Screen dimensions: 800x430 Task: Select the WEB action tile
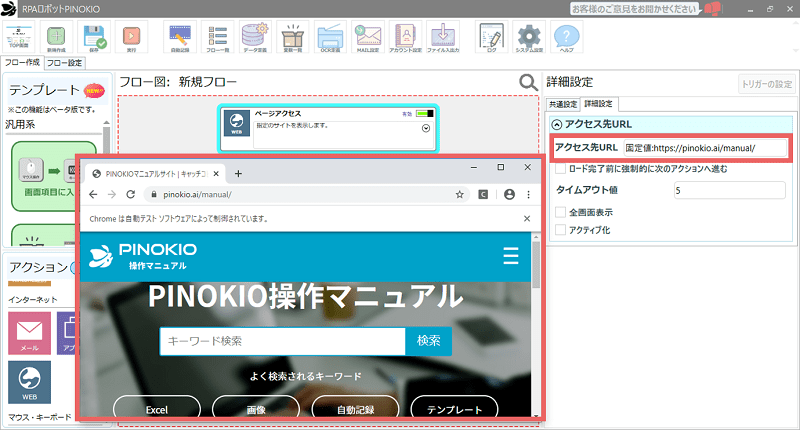(30, 383)
